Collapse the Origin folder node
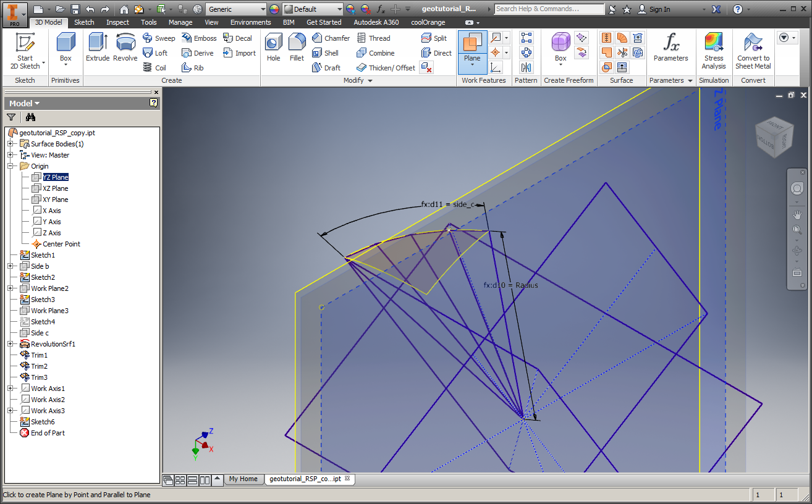 coord(11,166)
